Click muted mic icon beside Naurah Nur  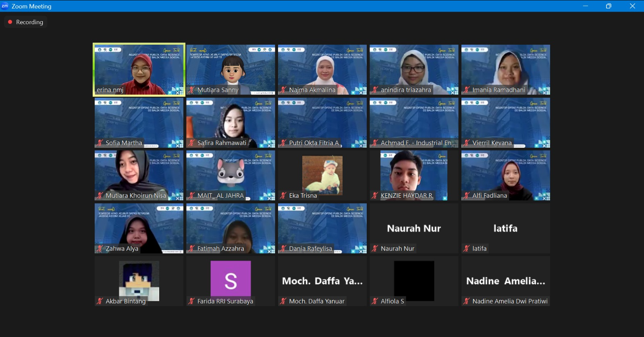pyautogui.click(x=375, y=248)
